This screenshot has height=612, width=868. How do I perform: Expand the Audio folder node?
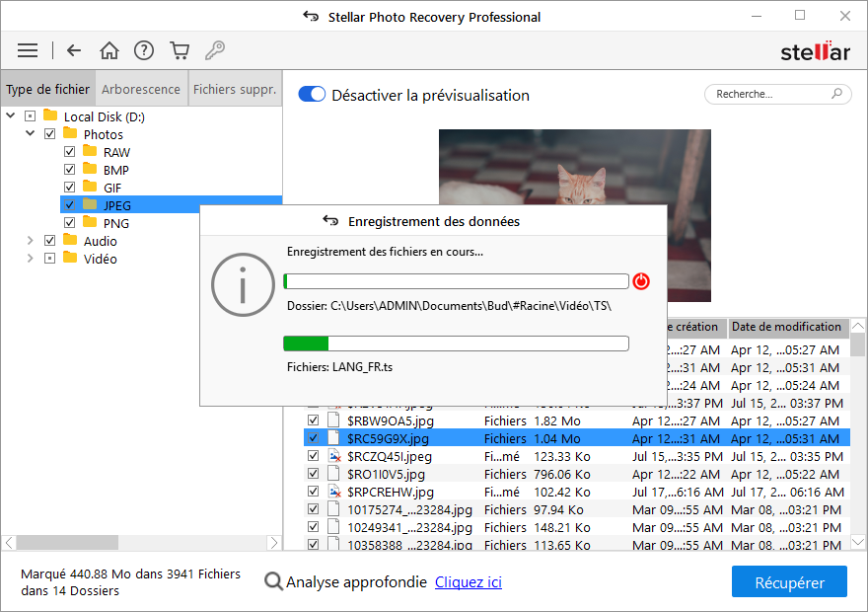pyautogui.click(x=30, y=241)
